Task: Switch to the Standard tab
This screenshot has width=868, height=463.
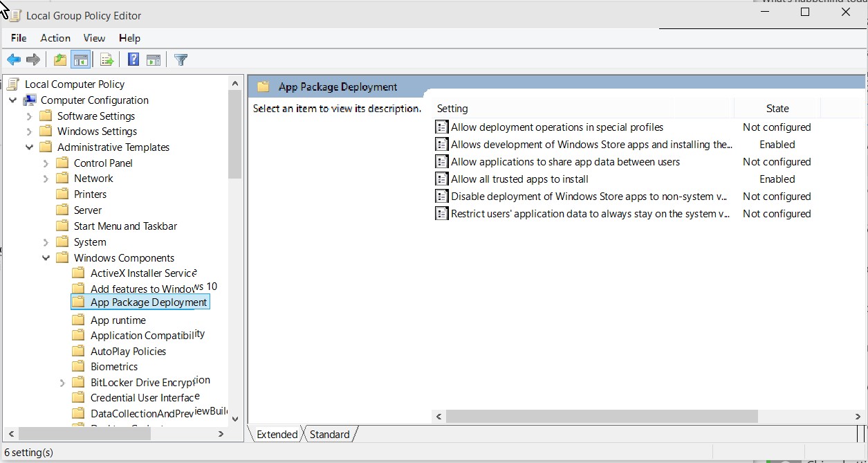Action: point(329,435)
